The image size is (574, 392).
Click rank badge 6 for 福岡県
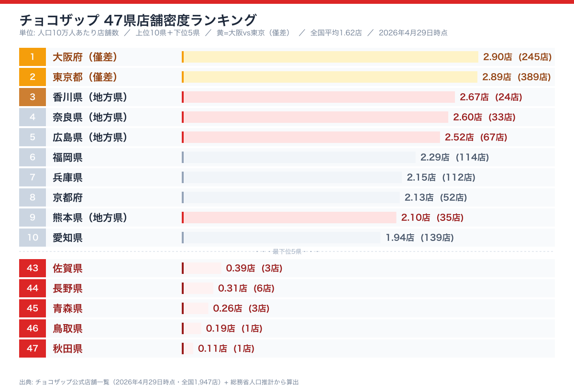tap(33, 157)
